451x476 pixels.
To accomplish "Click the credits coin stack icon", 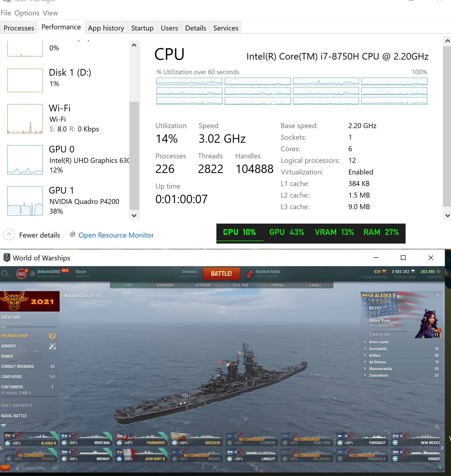I will [413, 272].
